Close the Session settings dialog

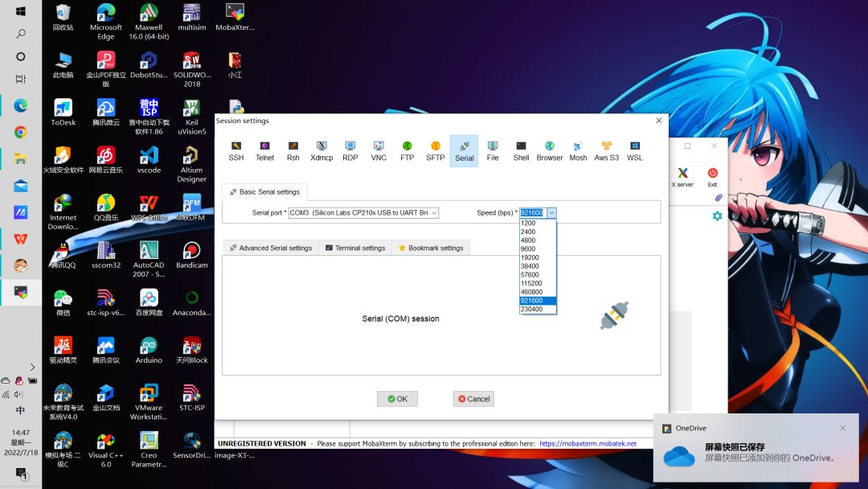[659, 120]
